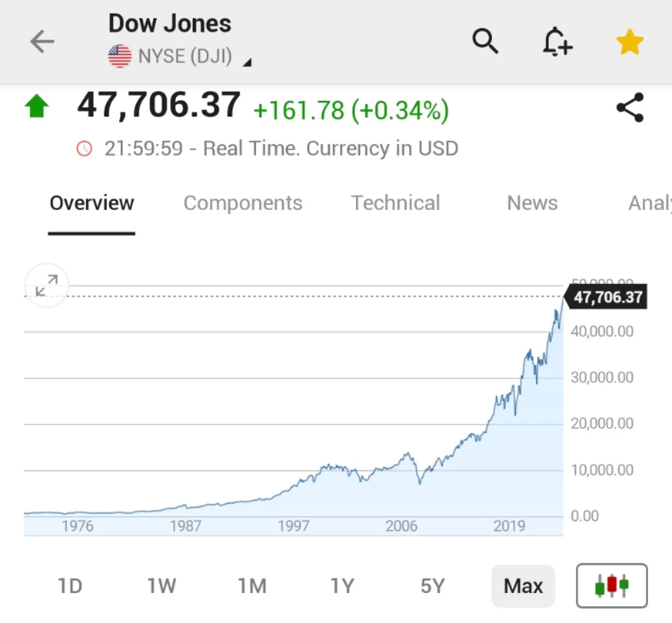Expand chart to fullscreen view

click(x=46, y=286)
